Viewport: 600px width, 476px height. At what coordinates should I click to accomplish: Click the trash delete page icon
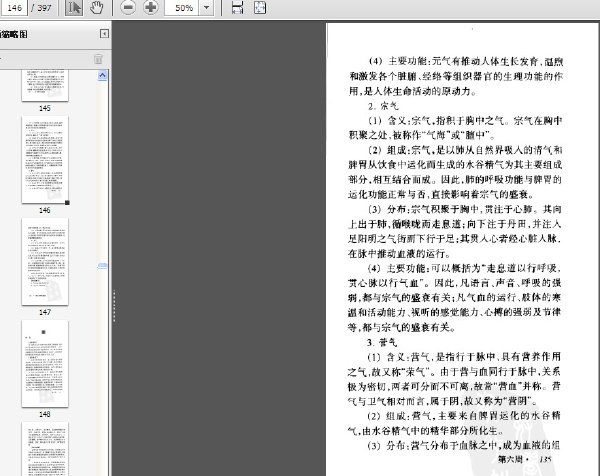98,59
